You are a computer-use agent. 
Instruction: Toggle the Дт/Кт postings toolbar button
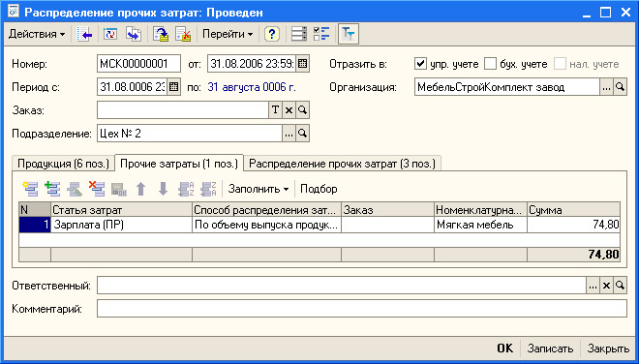[x=349, y=34]
